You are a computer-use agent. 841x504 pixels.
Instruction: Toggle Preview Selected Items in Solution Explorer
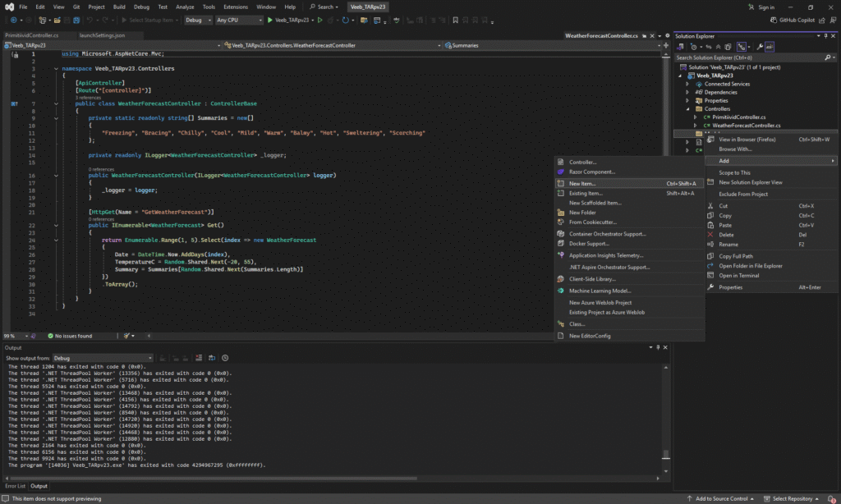click(x=770, y=47)
